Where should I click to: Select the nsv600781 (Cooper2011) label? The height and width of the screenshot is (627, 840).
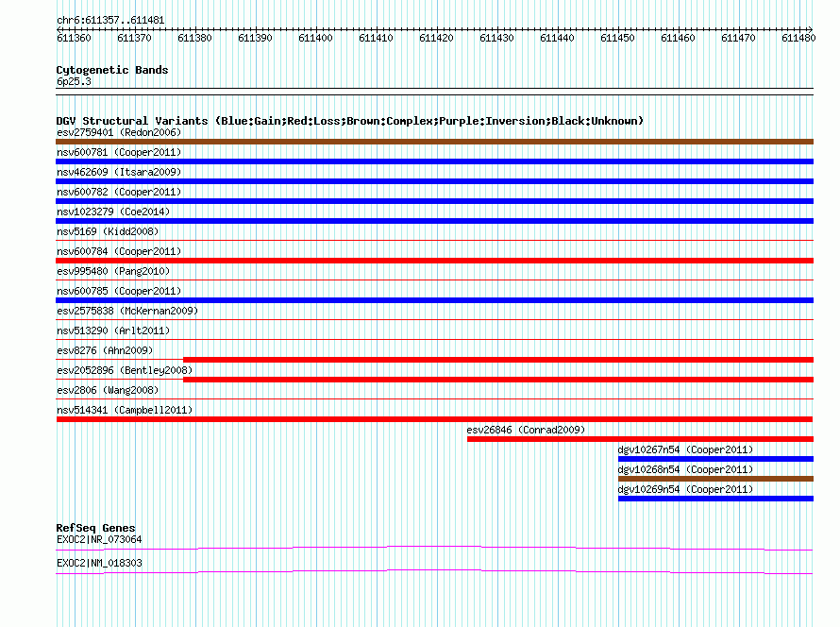click(x=119, y=152)
